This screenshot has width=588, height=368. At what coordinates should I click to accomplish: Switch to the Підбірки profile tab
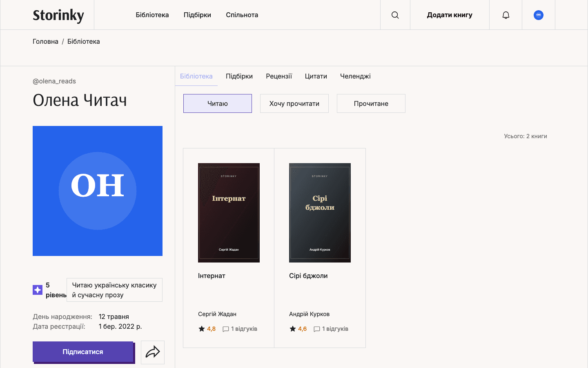point(239,76)
